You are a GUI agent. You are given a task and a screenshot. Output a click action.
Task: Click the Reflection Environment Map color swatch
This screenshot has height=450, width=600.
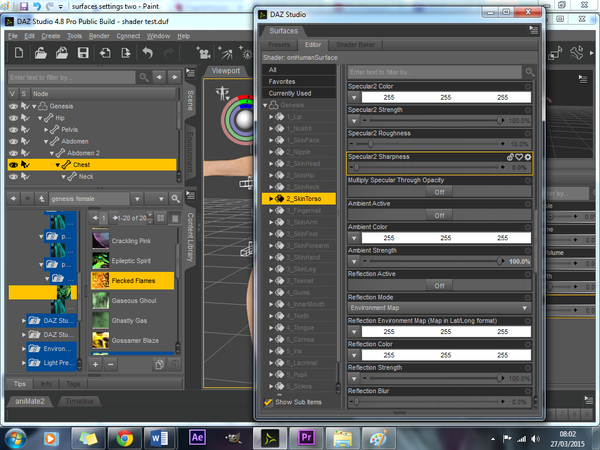pyautogui.click(x=446, y=332)
